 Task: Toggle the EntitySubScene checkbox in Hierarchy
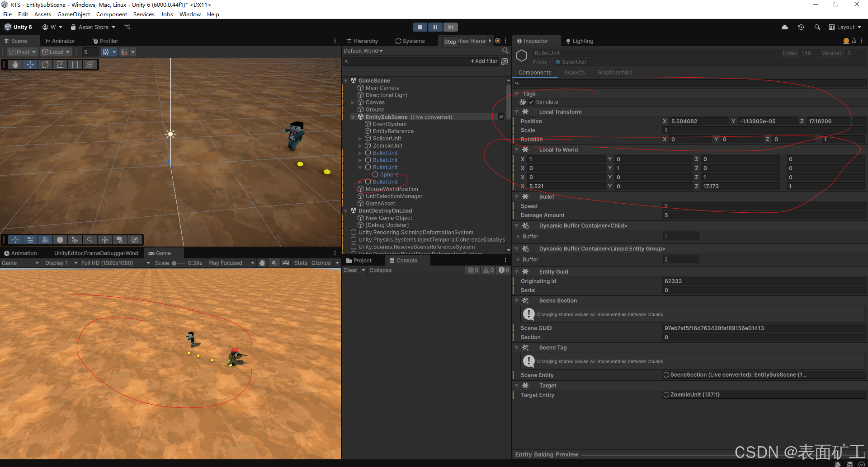[x=501, y=117]
